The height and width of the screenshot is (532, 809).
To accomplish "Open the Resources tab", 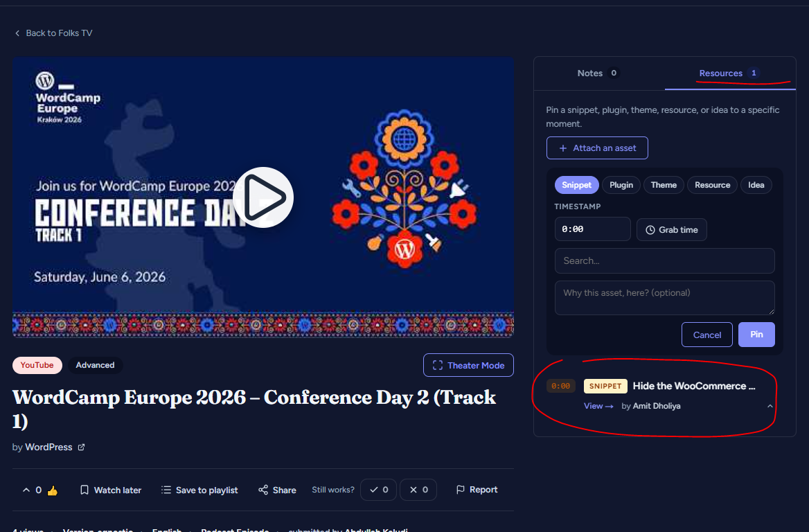I will click(729, 73).
